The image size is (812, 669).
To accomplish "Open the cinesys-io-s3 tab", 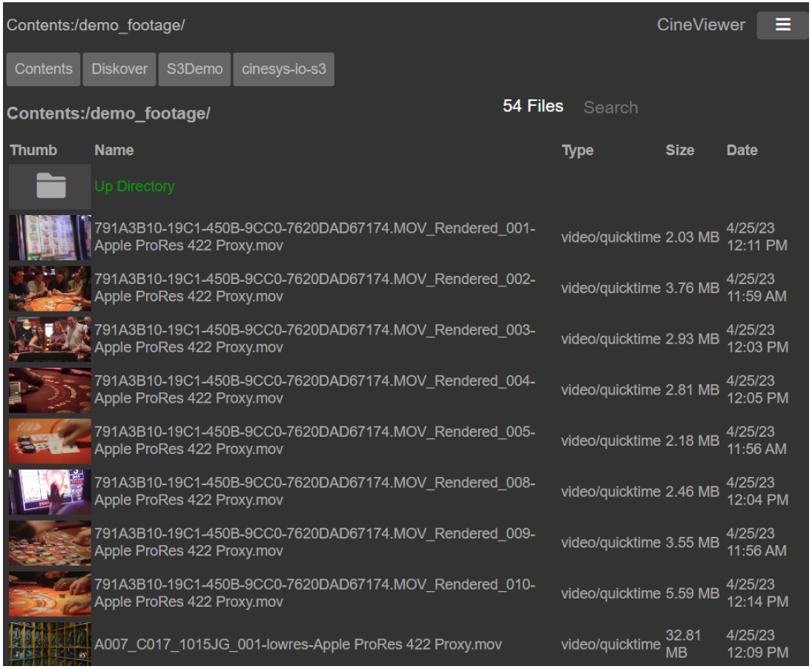I will click(283, 69).
